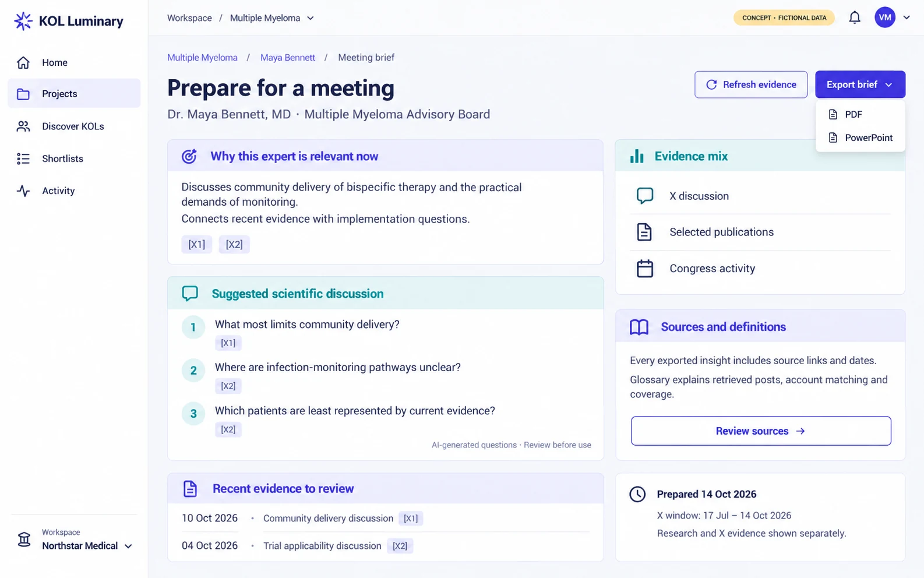Click the target icon beside expert relevance heading
The height and width of the screenshot is (578, 924).
(x=189, y=156)
